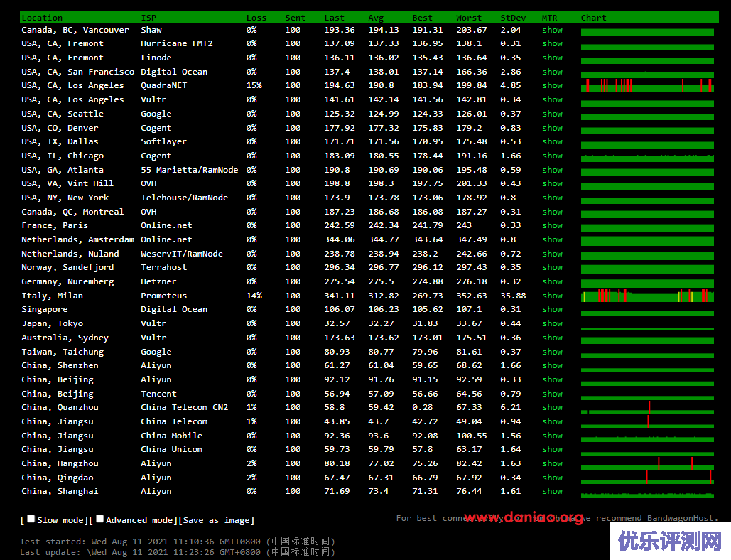Show MTR for Australia Sydney Vultr
This screenshot has height=560, width=731.
point(553,338)
